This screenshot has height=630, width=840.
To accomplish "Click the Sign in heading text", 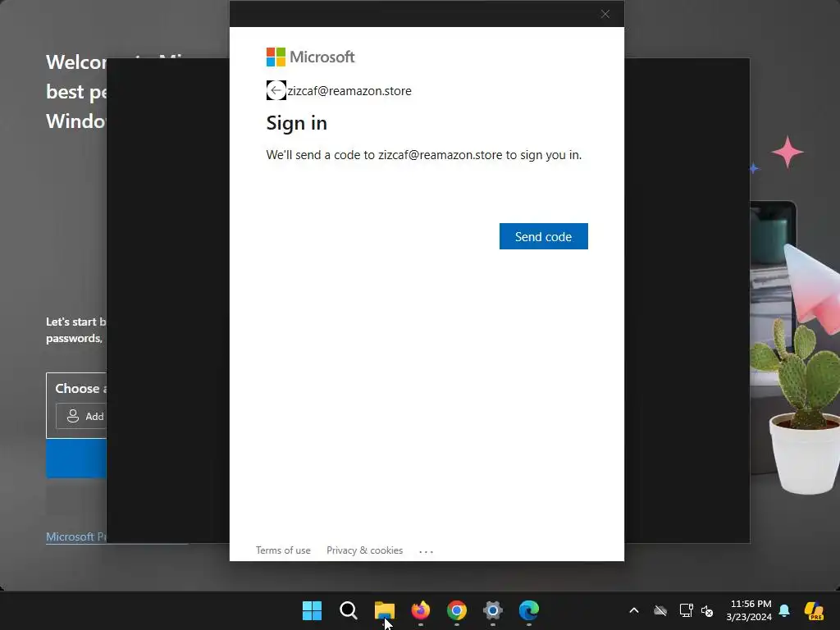I will point(296,123).
